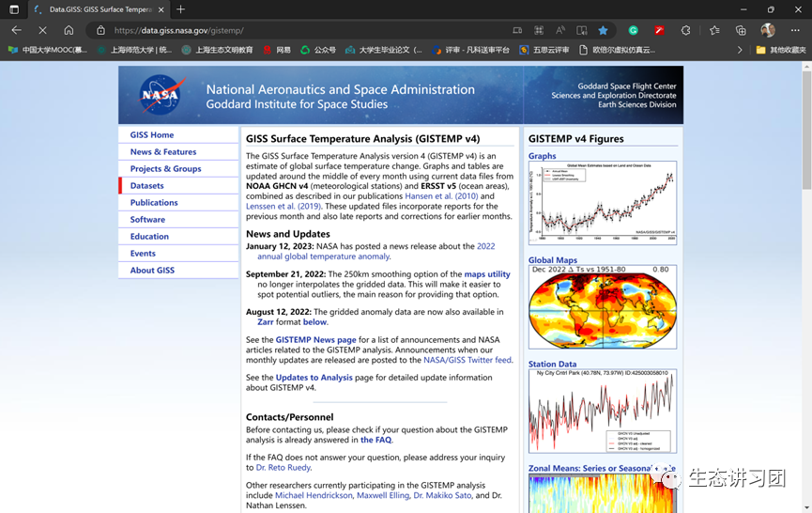
Task: Click the site info lock icon
Action: 101,31
